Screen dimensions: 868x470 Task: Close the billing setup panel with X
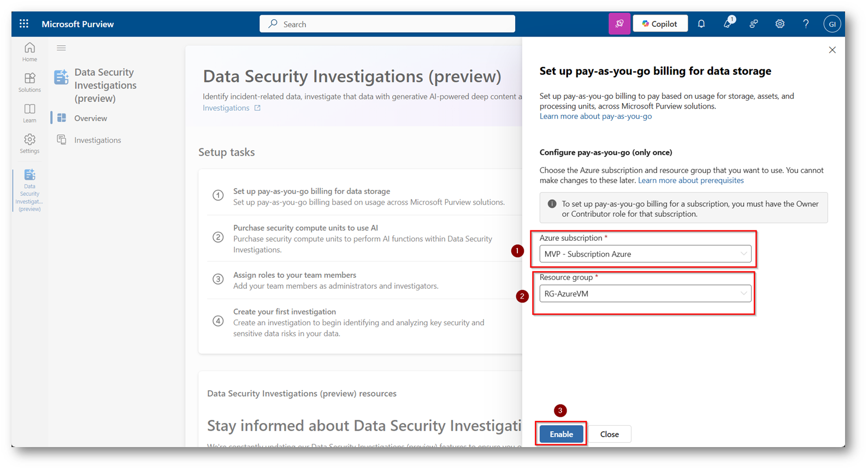(832, 50)
